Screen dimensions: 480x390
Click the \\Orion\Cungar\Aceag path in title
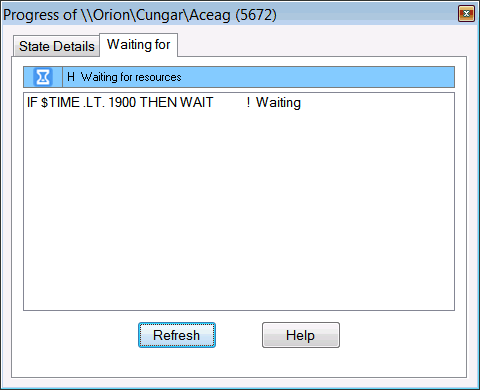155,15
